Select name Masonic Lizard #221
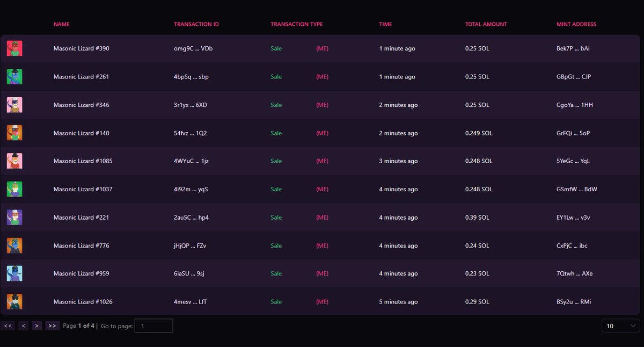Image resolution: width=644 pixels, height=347 pixels. tap(82, 218)
